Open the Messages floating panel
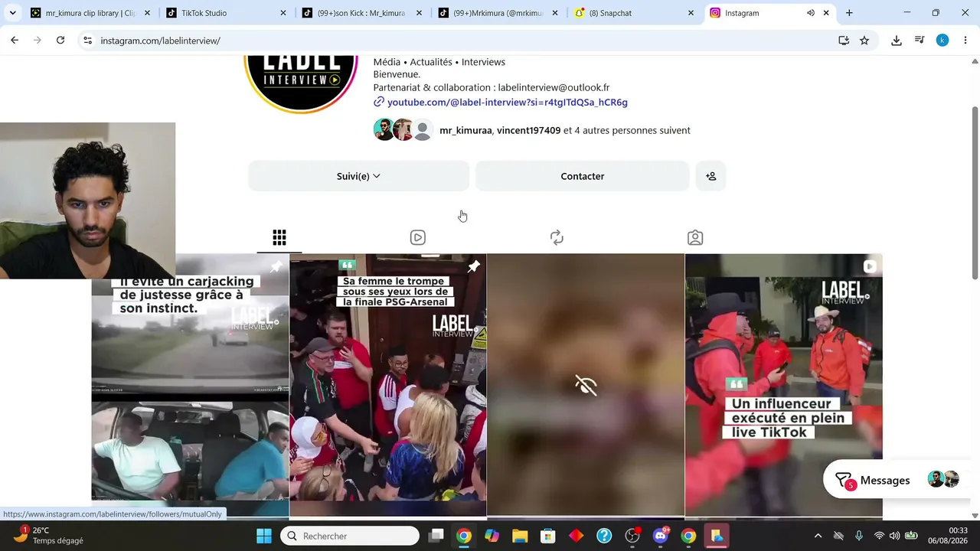Image resolution: width=980 pixels, height=551 pixels. point(896,480)
